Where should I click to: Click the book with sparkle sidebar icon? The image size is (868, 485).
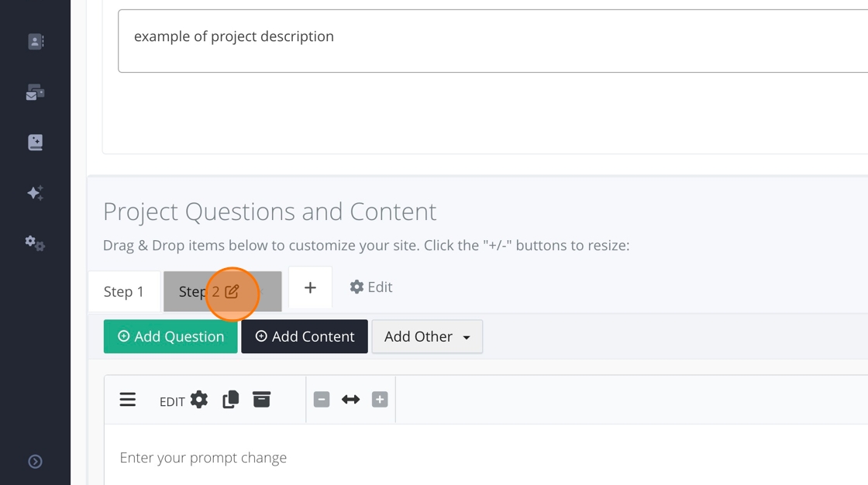[36, 143]
